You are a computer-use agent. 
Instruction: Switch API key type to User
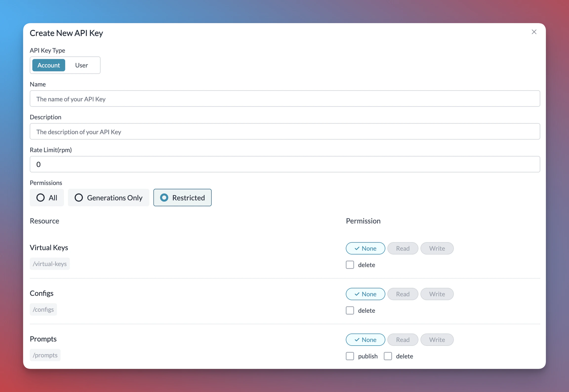click(x=81, y=65)
